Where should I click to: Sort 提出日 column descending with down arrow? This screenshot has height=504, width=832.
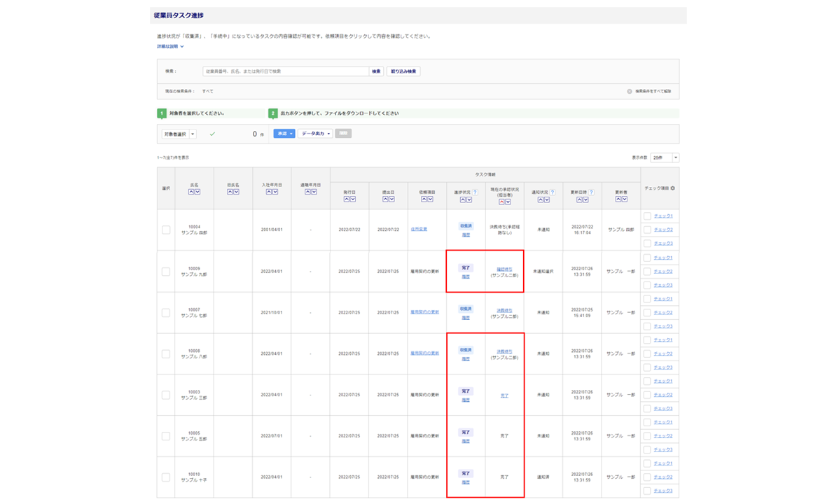click(391, 199)
